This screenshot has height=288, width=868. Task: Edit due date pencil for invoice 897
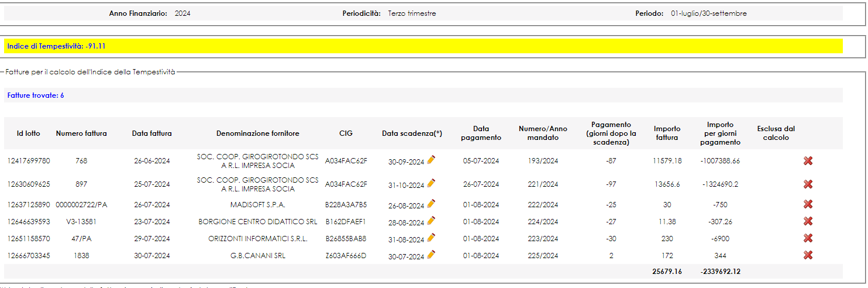click(x=431, y=183)
